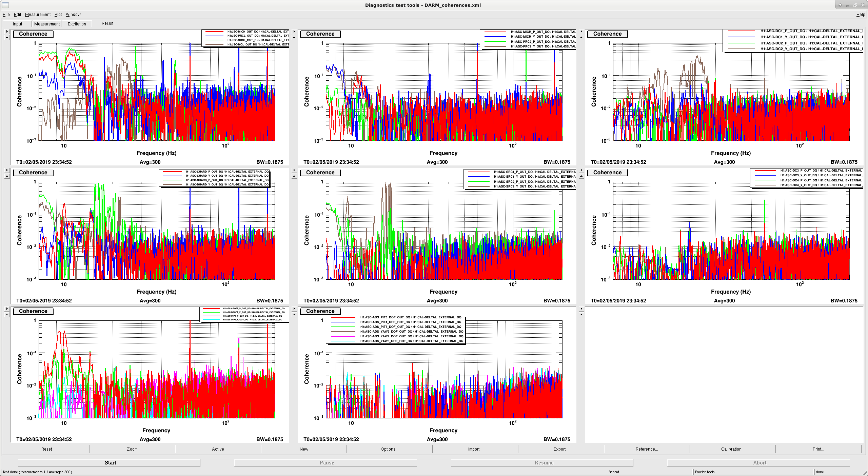
Task: Click the up-arrow button beside the ASC-DC3 coherence plot
Action: point(581,176)
